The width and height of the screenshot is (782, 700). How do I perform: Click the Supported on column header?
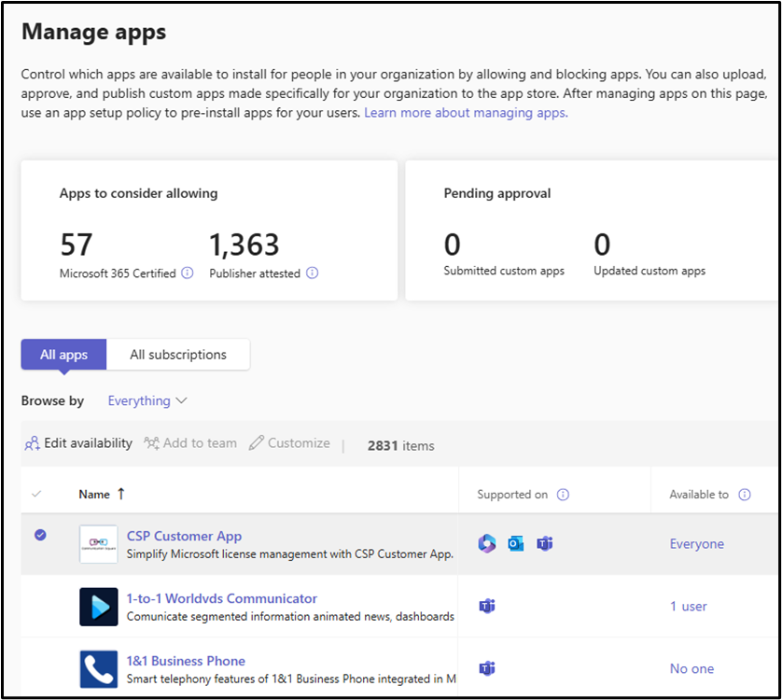point(512,495)
